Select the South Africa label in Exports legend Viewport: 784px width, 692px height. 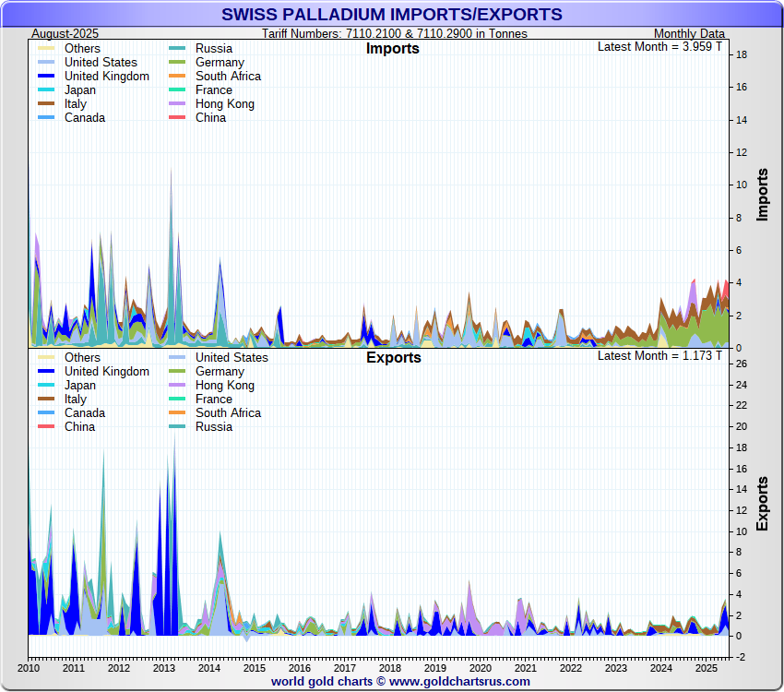point(228,413)
